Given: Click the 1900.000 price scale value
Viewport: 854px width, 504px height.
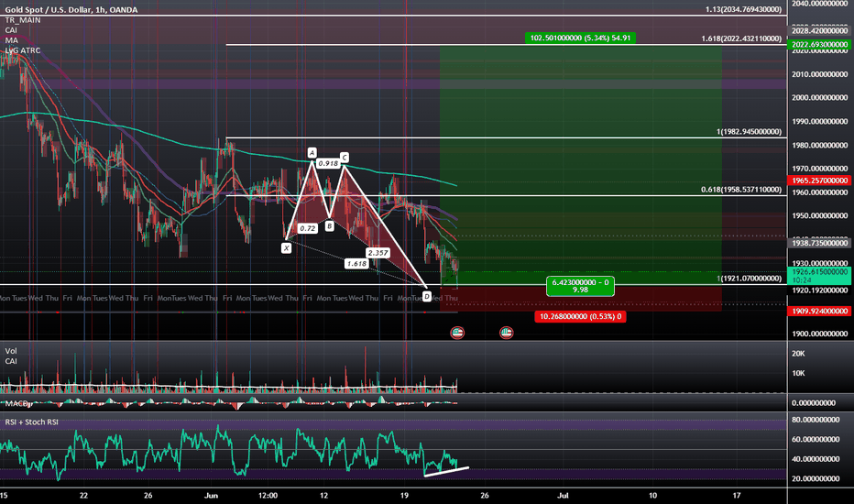Looking at the screenshot, I should click(x=820, y=334).
